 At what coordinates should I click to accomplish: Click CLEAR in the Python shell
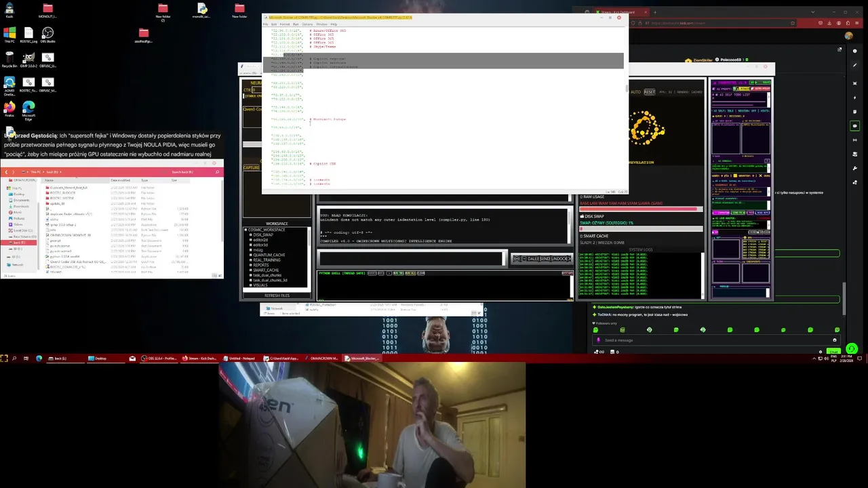[420, 273]
